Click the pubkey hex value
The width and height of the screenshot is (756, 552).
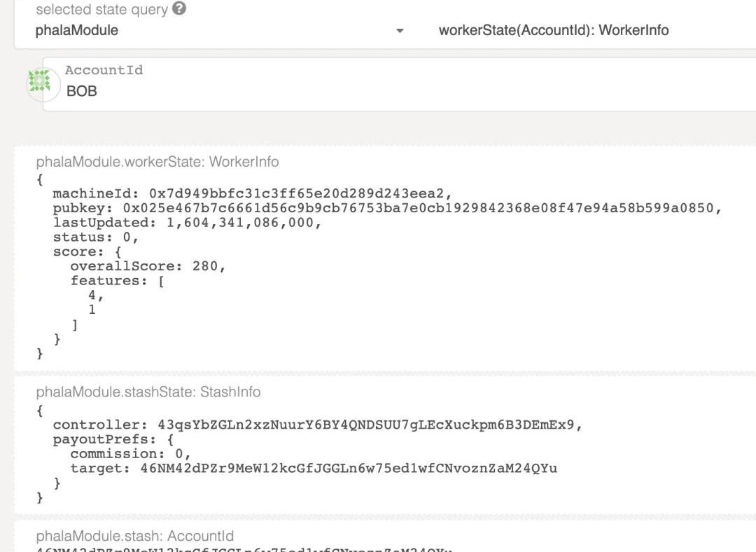point(421,208)
